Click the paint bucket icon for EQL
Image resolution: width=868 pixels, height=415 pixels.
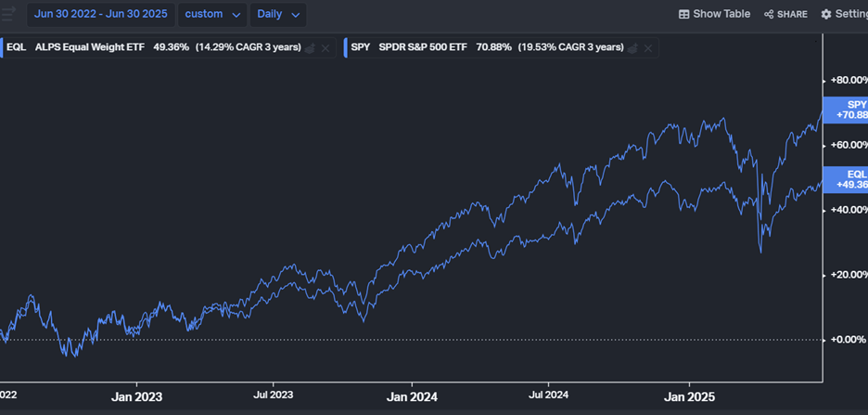click(x=311, y=47)
